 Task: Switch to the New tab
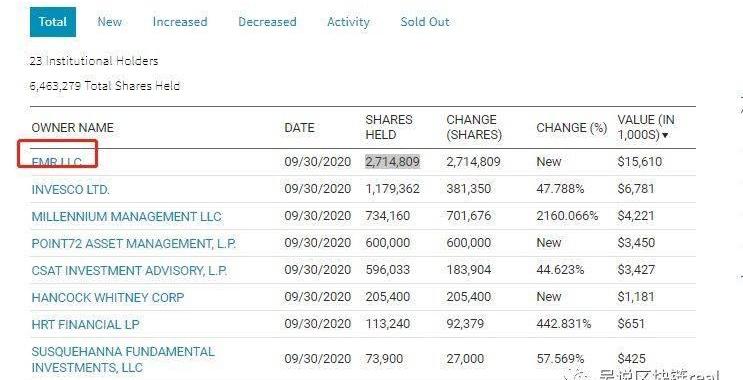[109, 22]
